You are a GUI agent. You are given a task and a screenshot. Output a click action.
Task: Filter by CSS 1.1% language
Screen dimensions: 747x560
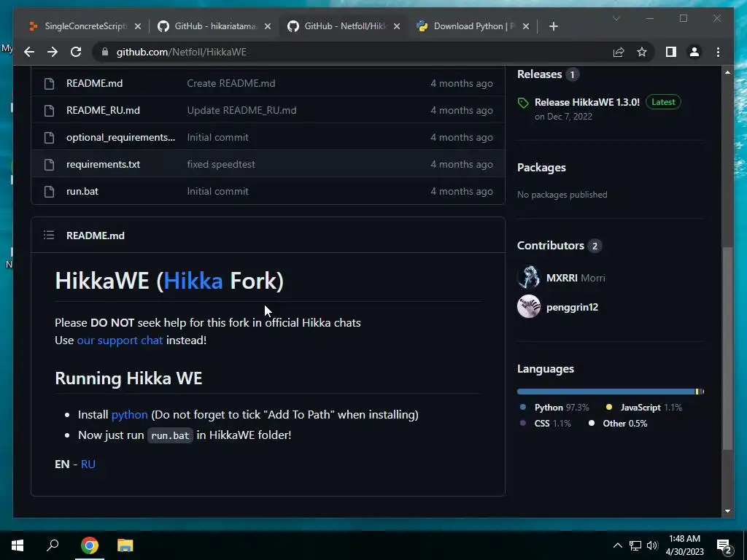545,424
